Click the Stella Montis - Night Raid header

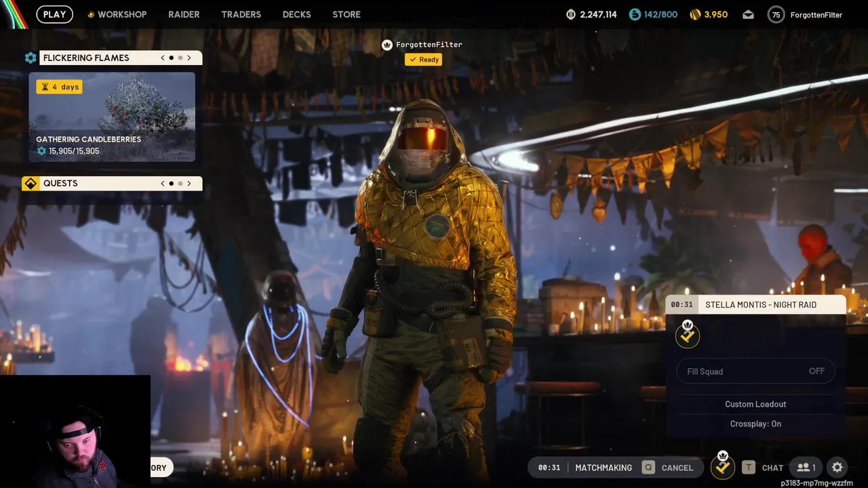pyautogui.click(x=755, y=305)
